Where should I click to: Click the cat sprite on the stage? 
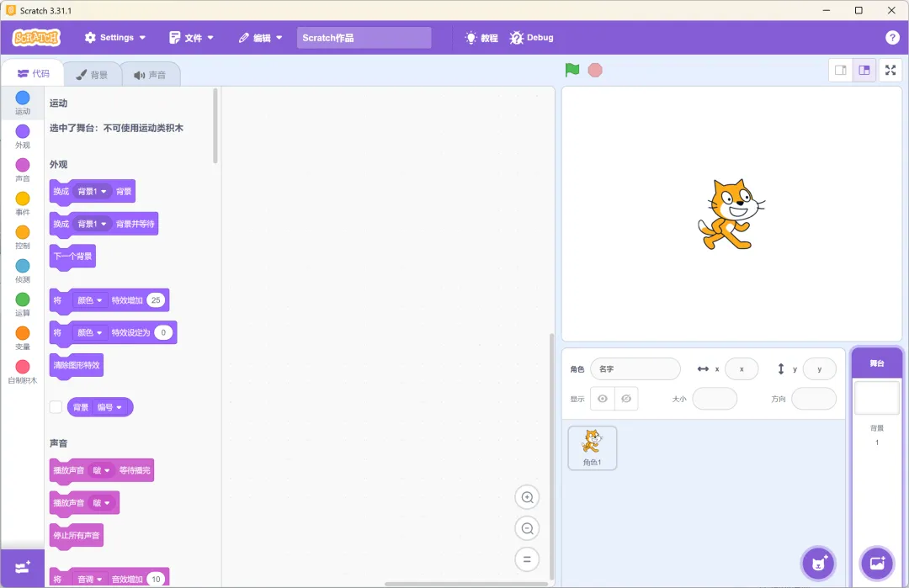click(x=731, y=215)
